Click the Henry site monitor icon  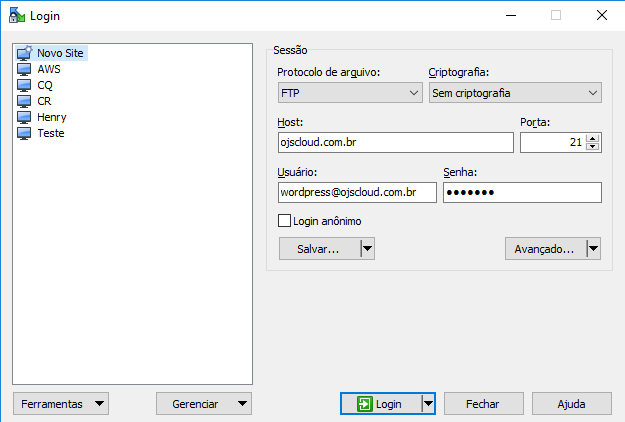pyautogui.click(x=24, y=117)
